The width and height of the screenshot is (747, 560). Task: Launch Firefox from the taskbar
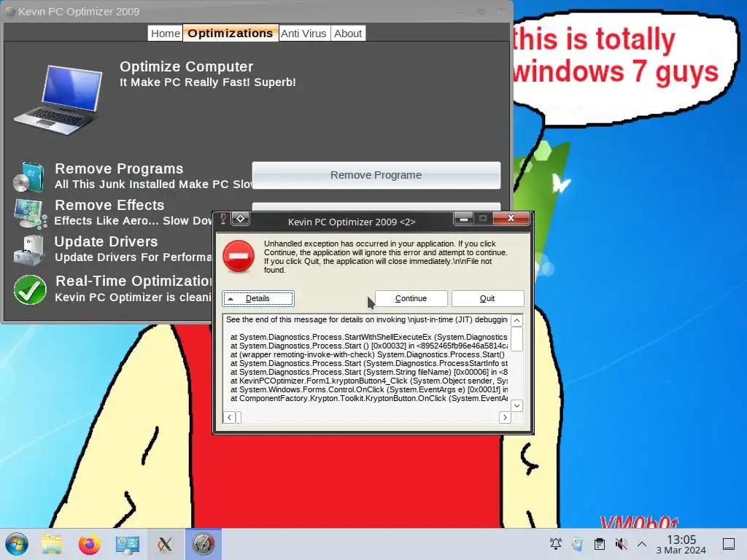coord(89,544)
